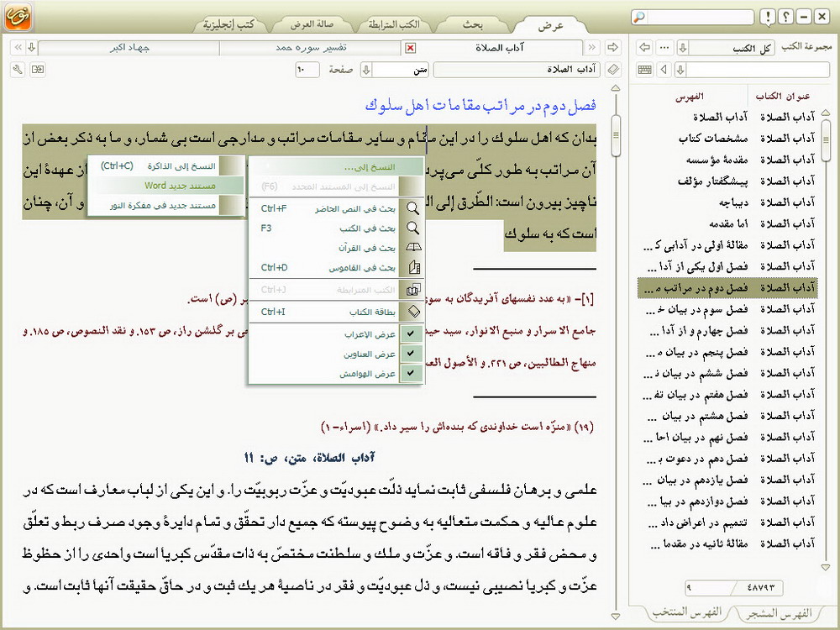This screenshot has width=840, height=630.
Task: Open the متن section dropdown
Action: tap(366, 70)
